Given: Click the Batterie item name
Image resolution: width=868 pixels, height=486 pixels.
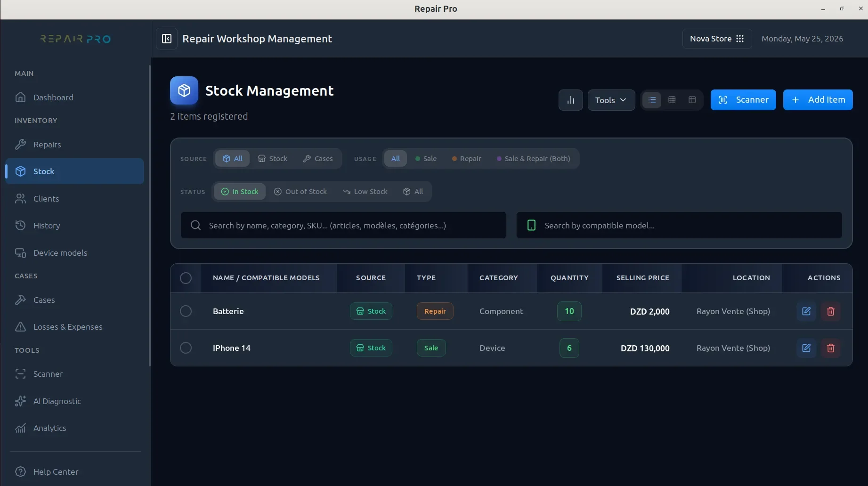Looking at the screenshot, I should point(228,311).
